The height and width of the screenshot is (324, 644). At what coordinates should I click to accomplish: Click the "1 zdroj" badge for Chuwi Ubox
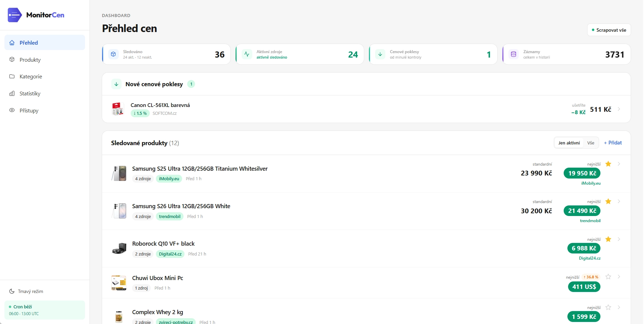coord(141,288)
